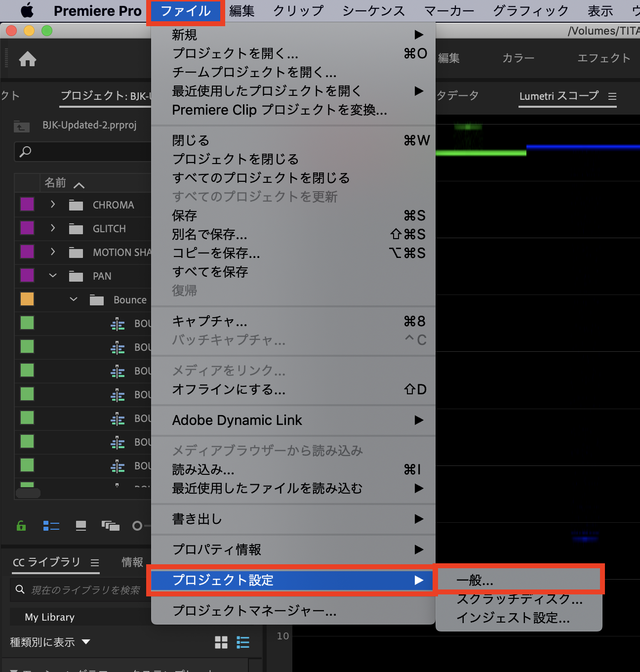Click the project panel search field
This screenshot has height=672, width=640.
click(83, 152)
